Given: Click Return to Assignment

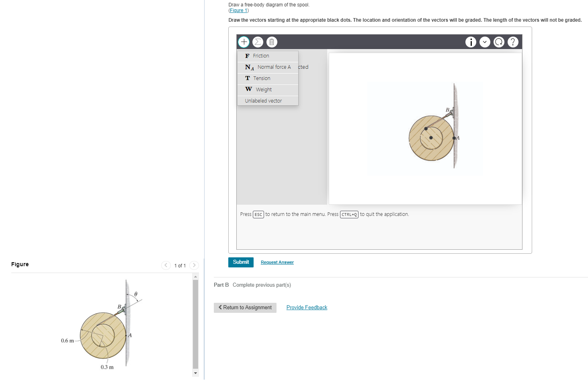Looking at the screenshot, I should [x=245, y=308].
